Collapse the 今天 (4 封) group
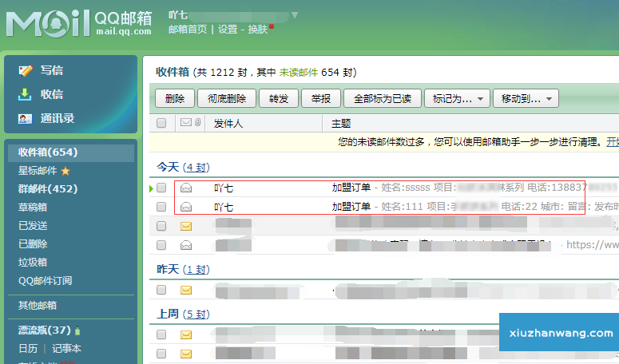The height and width of the screenshot is (364, 619). pos(183,167)
